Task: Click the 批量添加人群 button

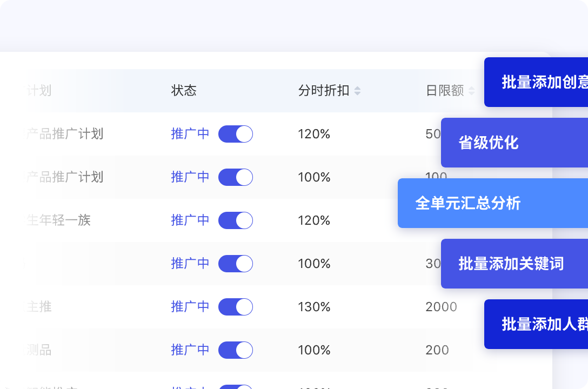Action: [535, 324]
